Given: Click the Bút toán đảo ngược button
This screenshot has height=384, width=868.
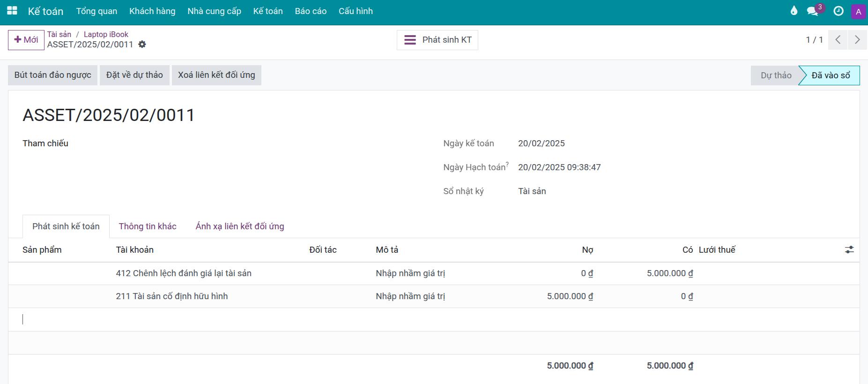Looking at the screenshot, I should pyautogui.click(x=52, y=75).
